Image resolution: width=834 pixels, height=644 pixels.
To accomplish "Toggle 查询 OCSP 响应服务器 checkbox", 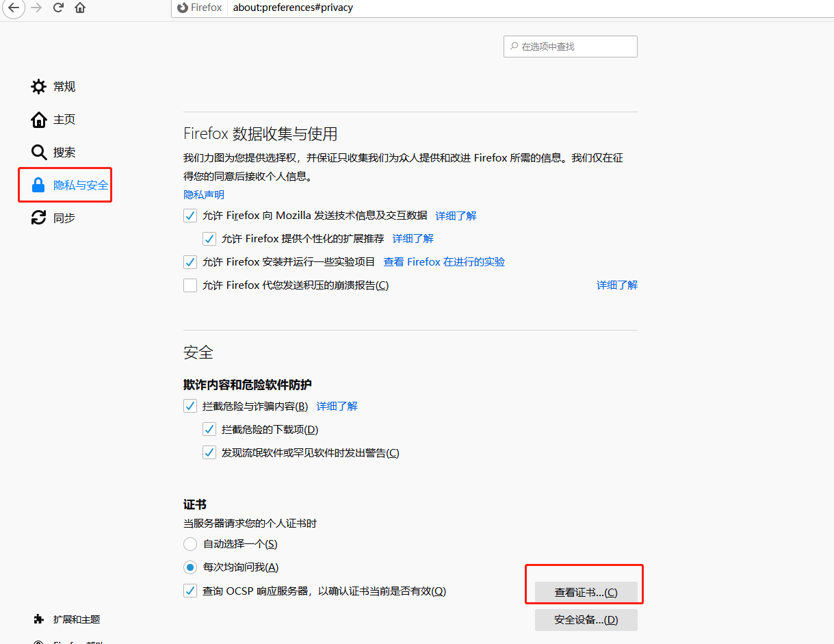I will [x=190, y=591].
